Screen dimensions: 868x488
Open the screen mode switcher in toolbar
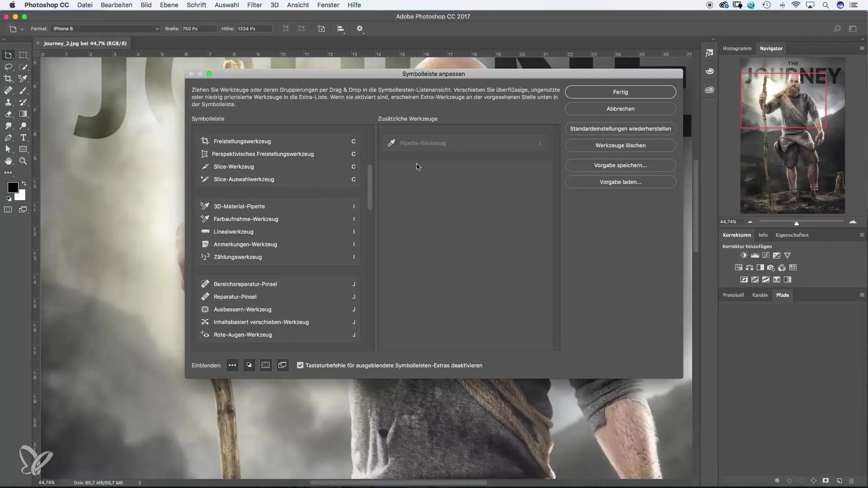[23, 210]
